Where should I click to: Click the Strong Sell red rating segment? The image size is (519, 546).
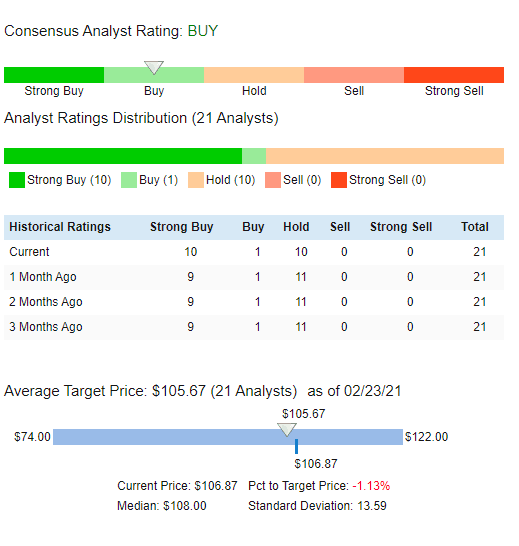(x=454, y=75)
